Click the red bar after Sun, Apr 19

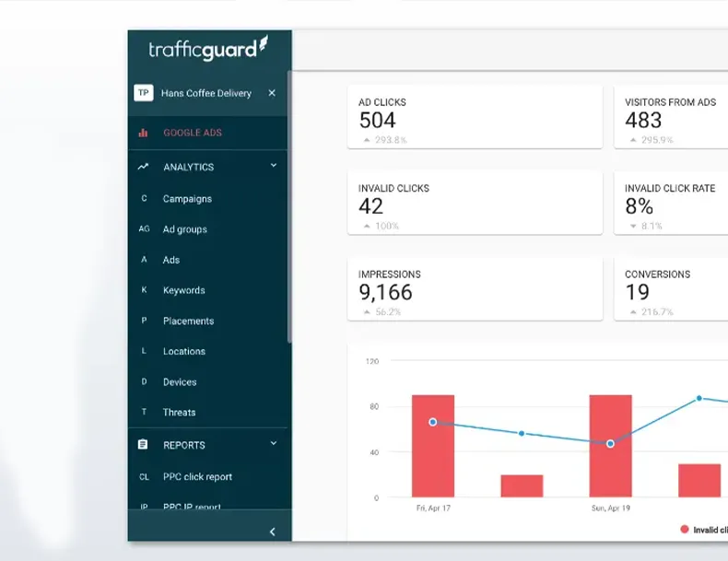(x=699, y=480)
